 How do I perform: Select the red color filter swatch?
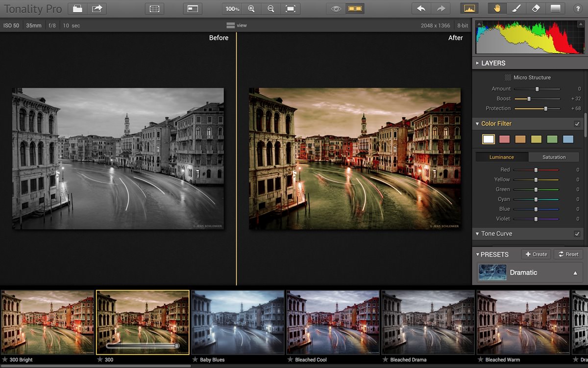pyautogui.click(x=505, y=139)
